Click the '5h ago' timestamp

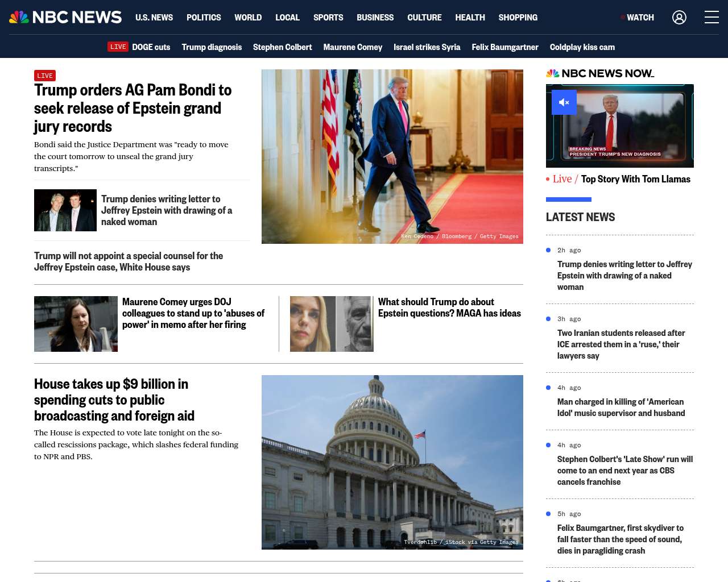pyautogui.click(x=569, y=514)
